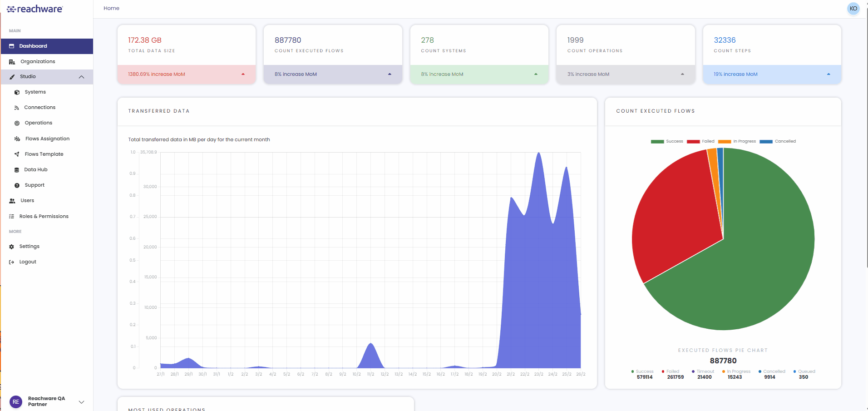868x411 pixels.
Task: Toggle the Failed legend swatch
Action: [x=694, y=142]
